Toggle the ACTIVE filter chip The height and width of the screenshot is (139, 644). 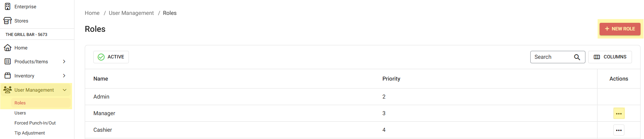[x=111, y=57]
